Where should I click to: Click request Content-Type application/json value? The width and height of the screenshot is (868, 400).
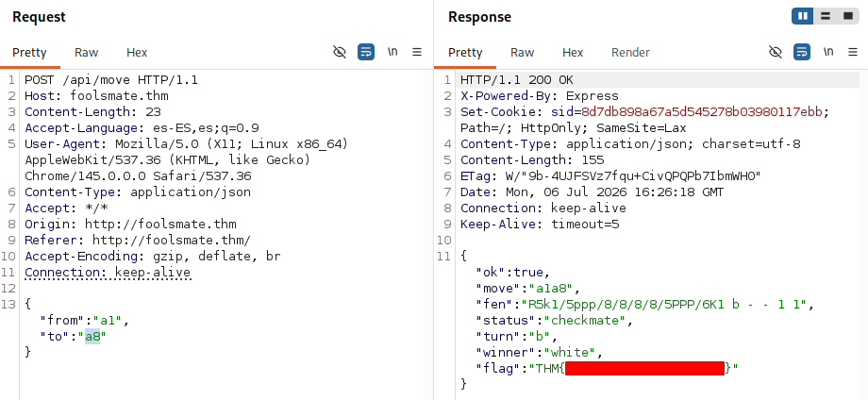[x=191, y=192]
